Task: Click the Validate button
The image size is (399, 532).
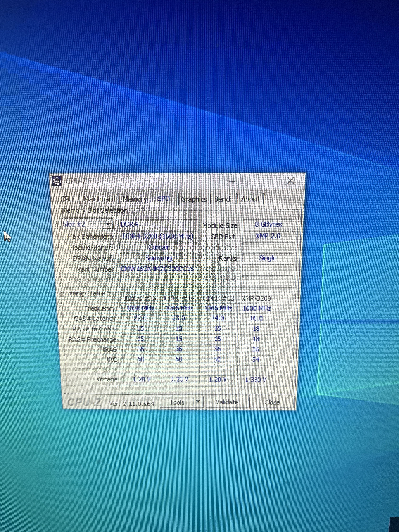Action: (227, 402)
